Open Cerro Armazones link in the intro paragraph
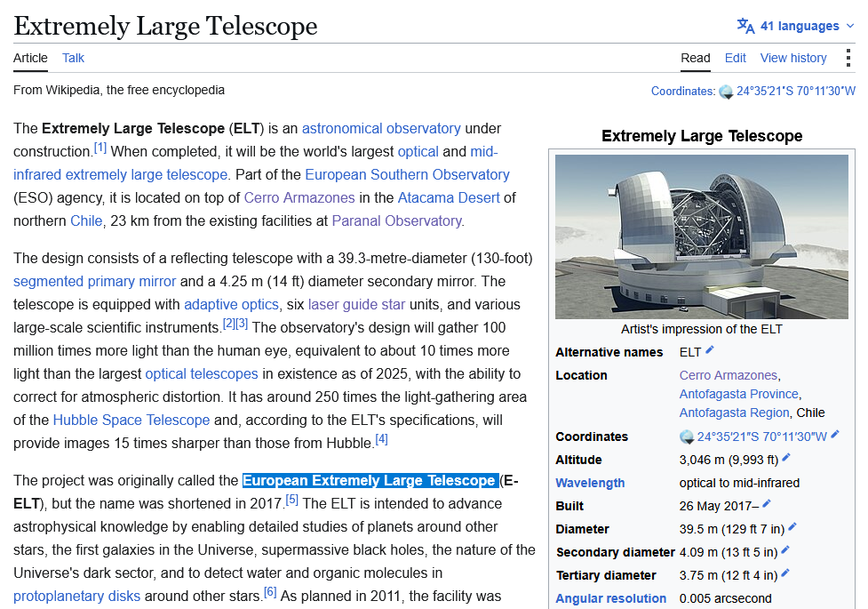 (299, 198)
